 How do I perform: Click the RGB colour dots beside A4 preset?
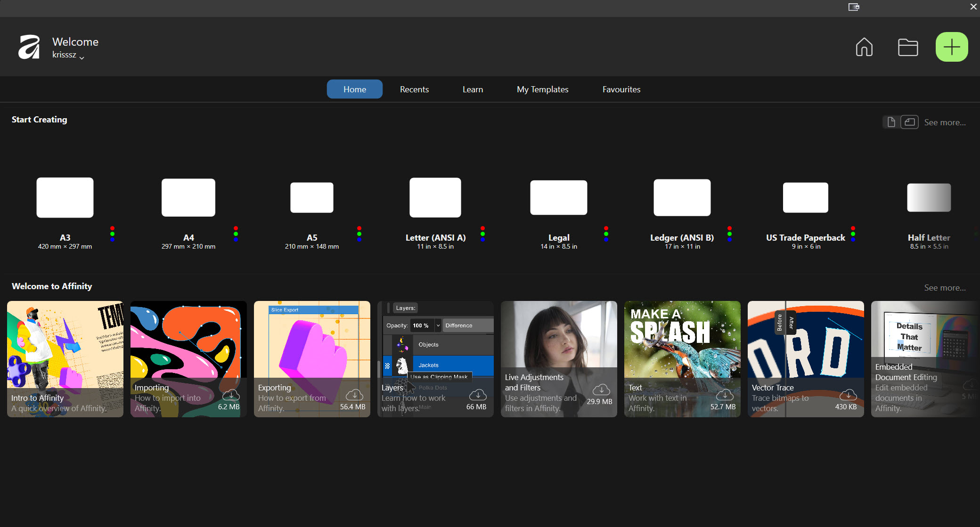(x=236, y=234)
